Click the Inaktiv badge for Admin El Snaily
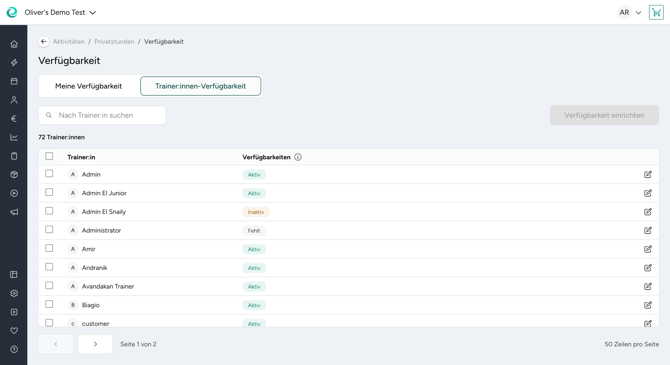The image size is (670, 365). [x=256, y=212]
